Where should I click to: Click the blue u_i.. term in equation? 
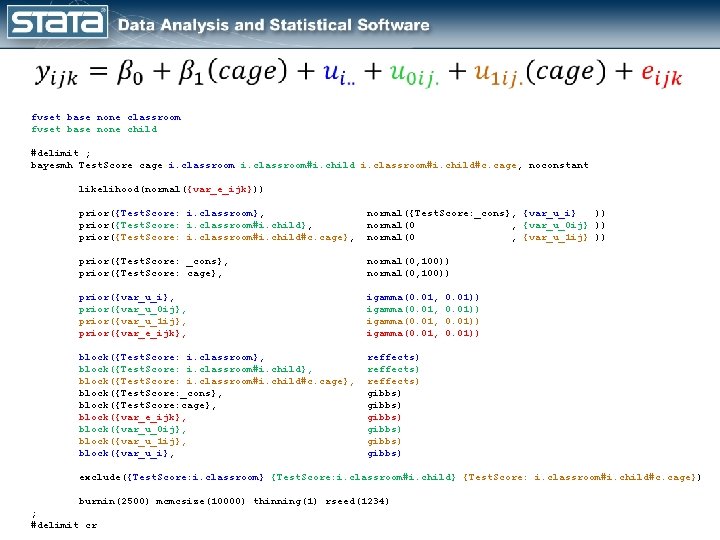[339, 73]
